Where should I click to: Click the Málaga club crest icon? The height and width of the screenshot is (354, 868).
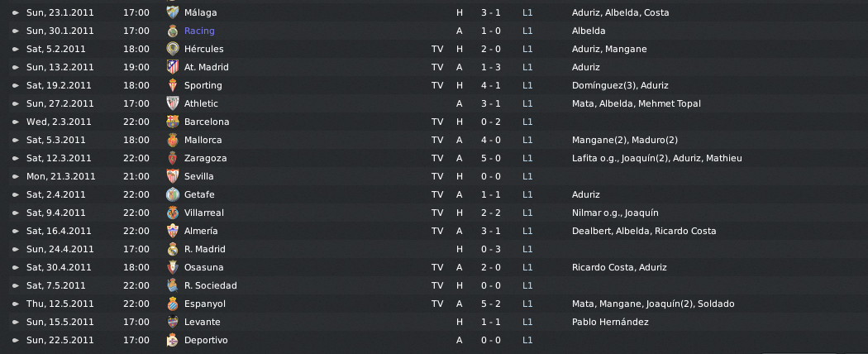tap(173, 12)
